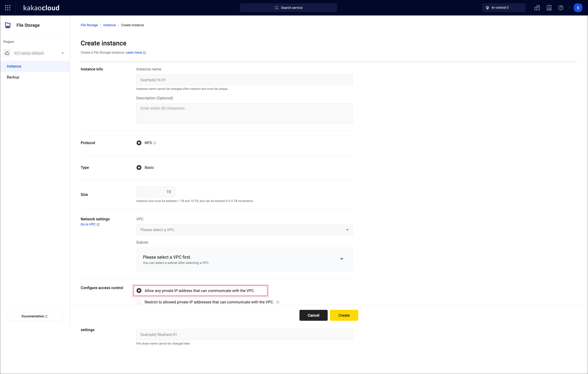Click the search magnifier icon
This screenshot has height=374, width=588.
276,8
